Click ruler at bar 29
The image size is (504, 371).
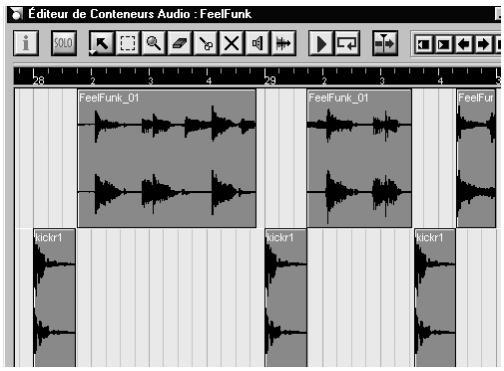tap(270, 80)
